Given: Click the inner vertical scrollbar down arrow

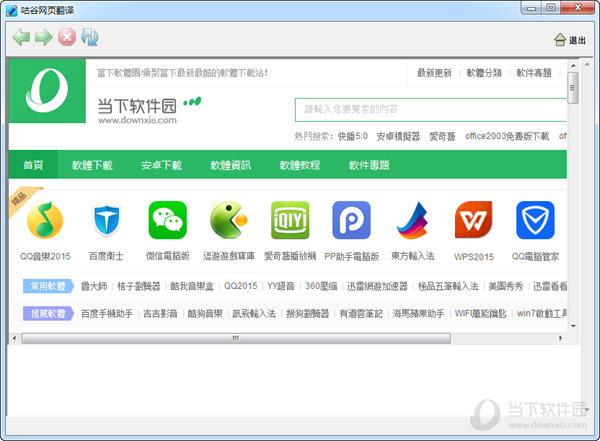Looking at the screenshot, I should point(573,326).
